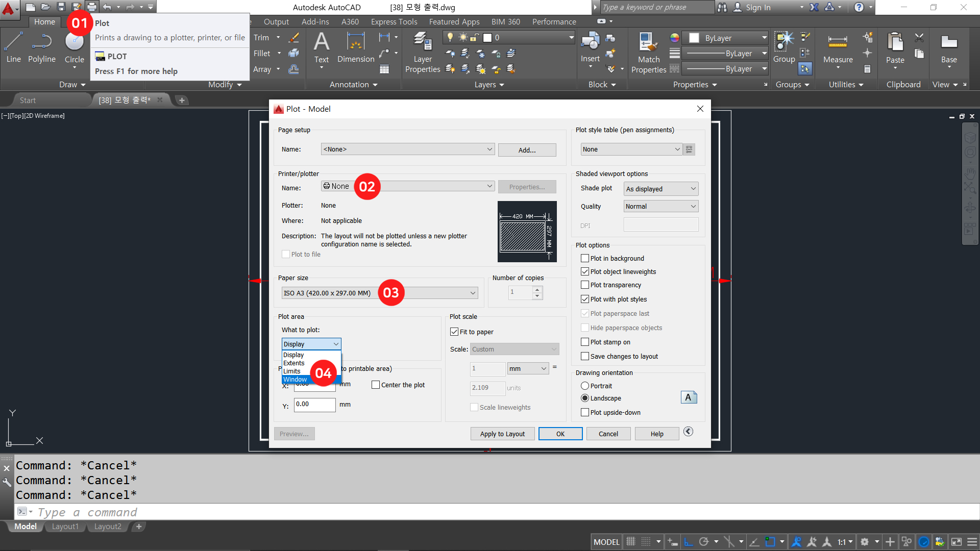Screen dimensions: 980x551
Task: Switch to Layout1 tab
Action: coord(65,527)
